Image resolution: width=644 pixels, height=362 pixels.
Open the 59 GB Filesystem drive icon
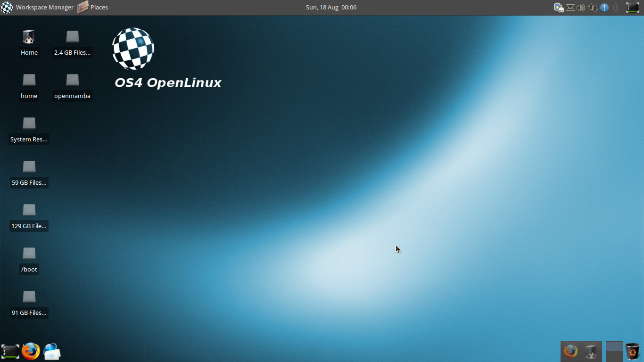[29, 167]
